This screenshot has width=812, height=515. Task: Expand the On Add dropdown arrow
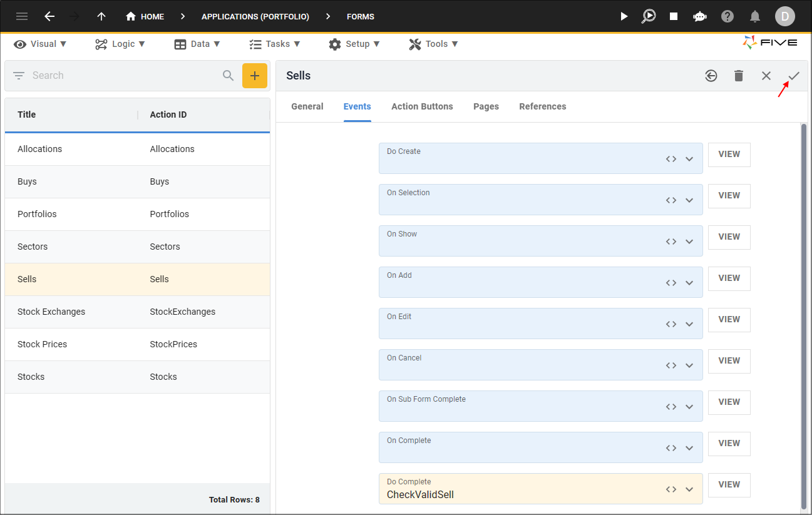(689, 283)
